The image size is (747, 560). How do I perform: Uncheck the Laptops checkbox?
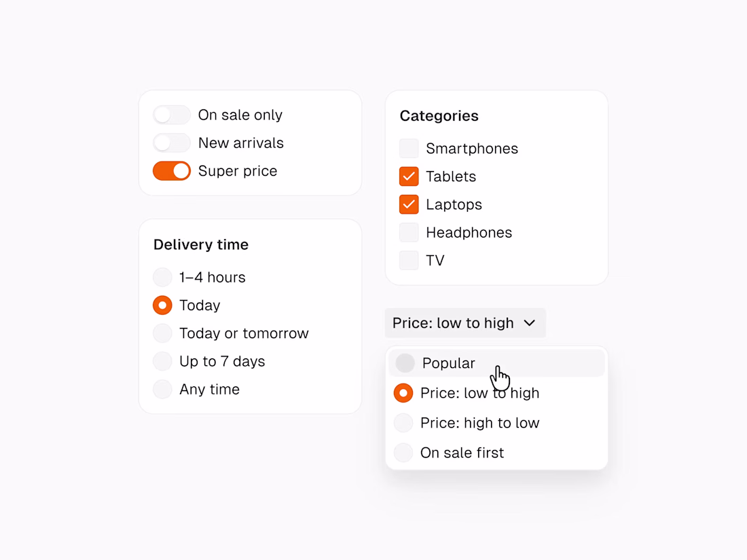[409, 204]
